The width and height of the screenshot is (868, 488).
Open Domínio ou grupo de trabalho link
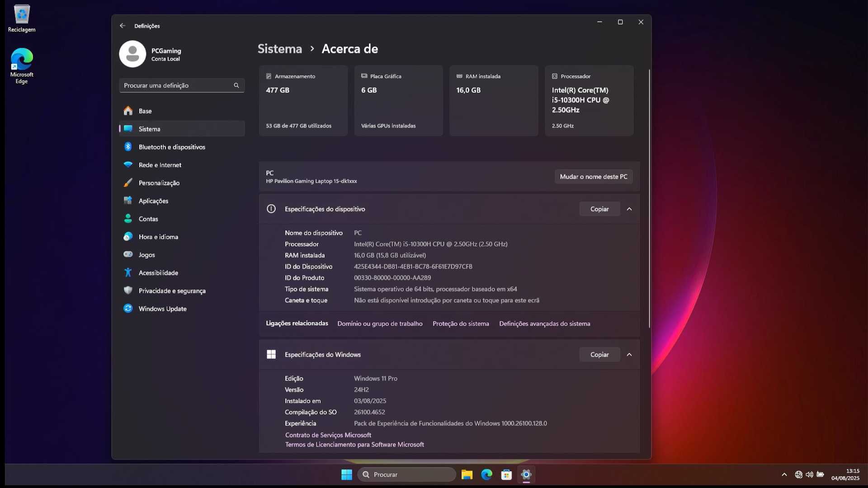click(380, 324)
